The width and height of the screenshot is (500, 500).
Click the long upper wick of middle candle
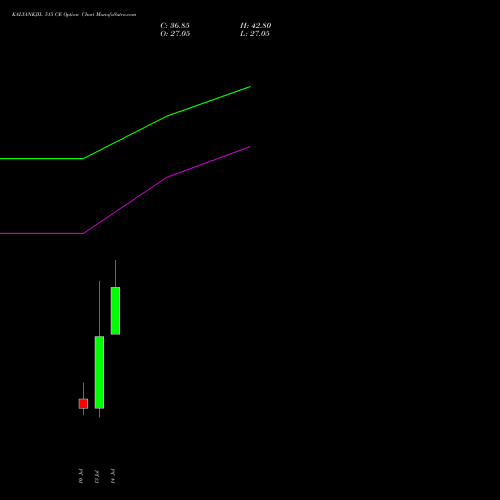tap(99, 308)
